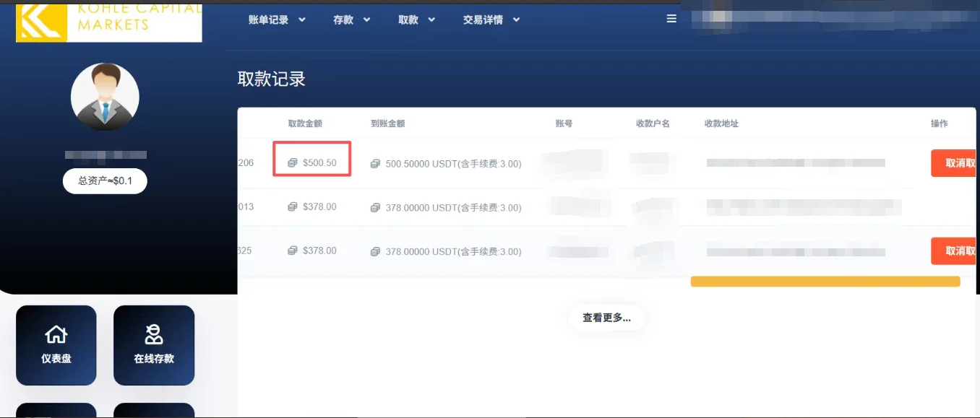Image resolution: width=980 pixels, height=418 pixels.
Task: Click the 取款金额 column header
Action: (306, 123)
